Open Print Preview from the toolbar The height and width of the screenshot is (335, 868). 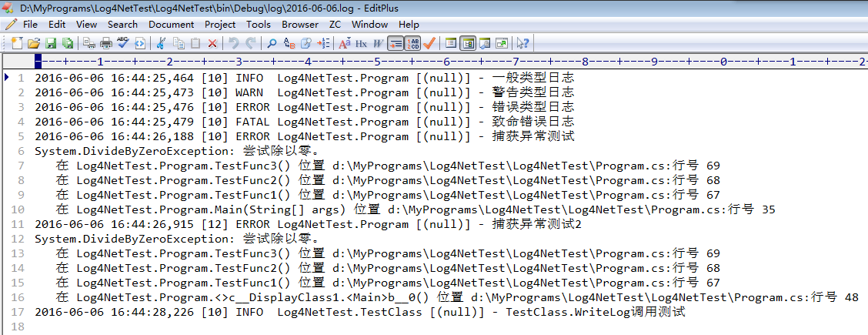(89, 43)
